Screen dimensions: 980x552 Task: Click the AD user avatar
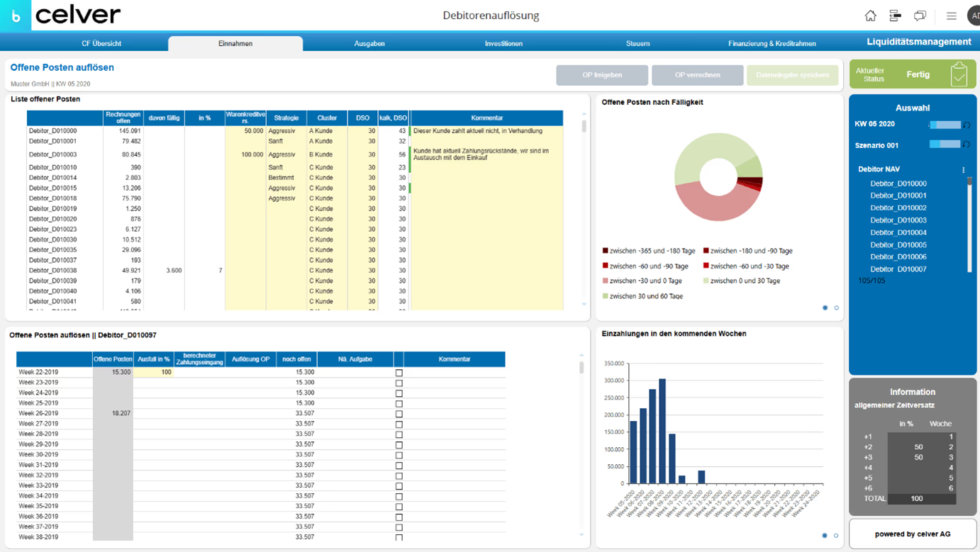click(974, 16)
